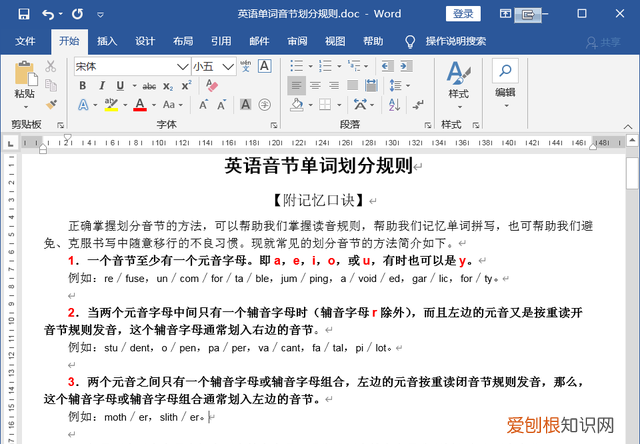Open the borders button
Screen dimensions: 640x444
click(325, 105)
